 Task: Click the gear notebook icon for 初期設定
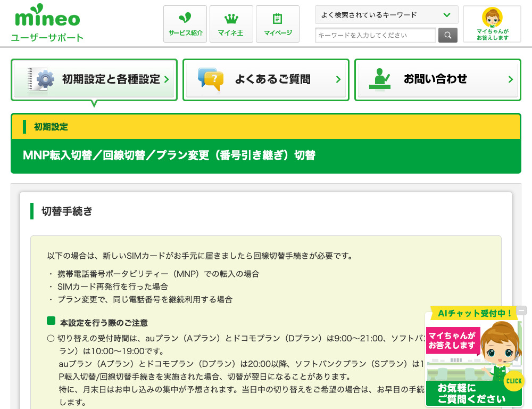point(41,80)
